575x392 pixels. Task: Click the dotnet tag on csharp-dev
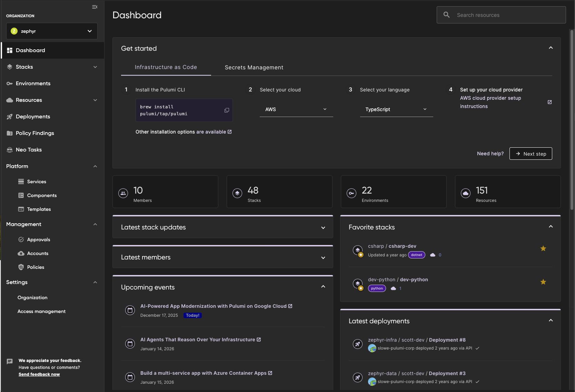[x=417, y=255]
